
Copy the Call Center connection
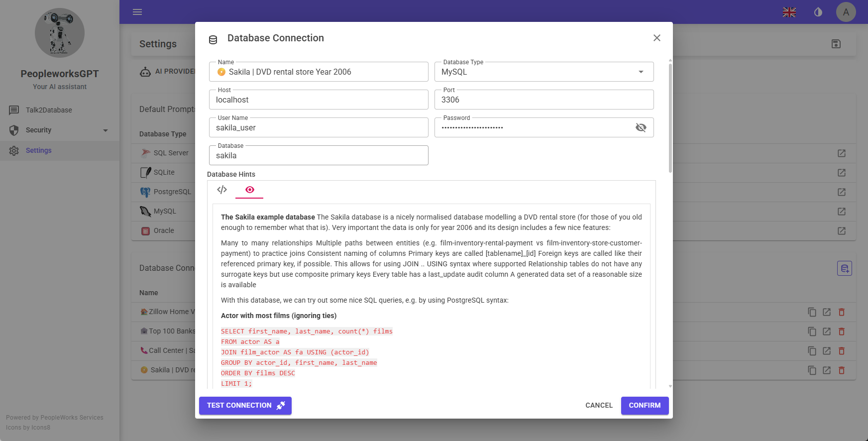click(812, 351)
